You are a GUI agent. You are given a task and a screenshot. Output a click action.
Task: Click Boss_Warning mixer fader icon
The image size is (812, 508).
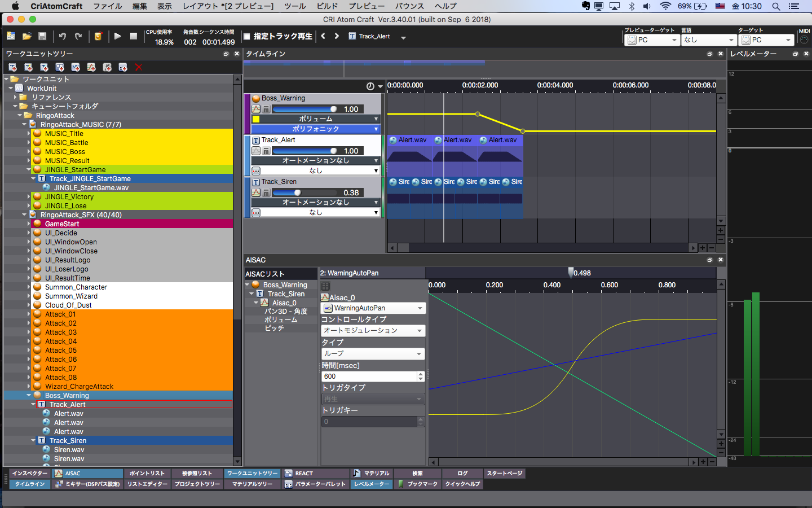point(266,109)
